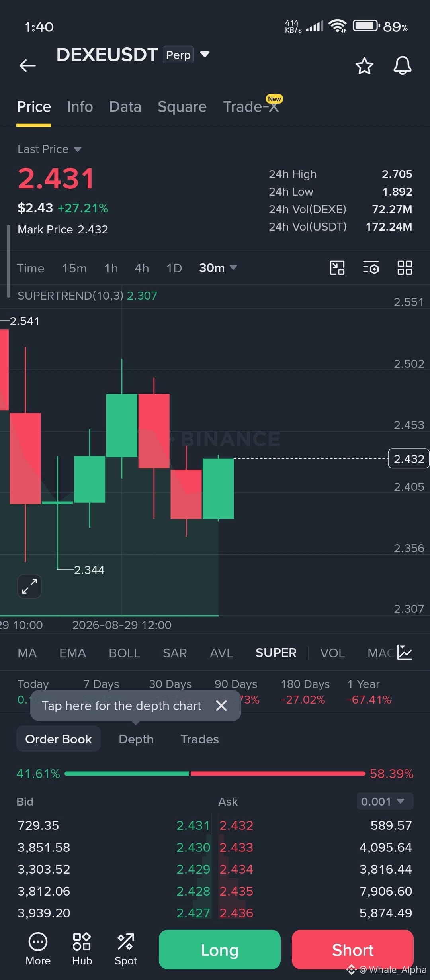Tap the 1 Year -67.41% performance
This screenshot has width=430, height=980.
click(369, 692)
